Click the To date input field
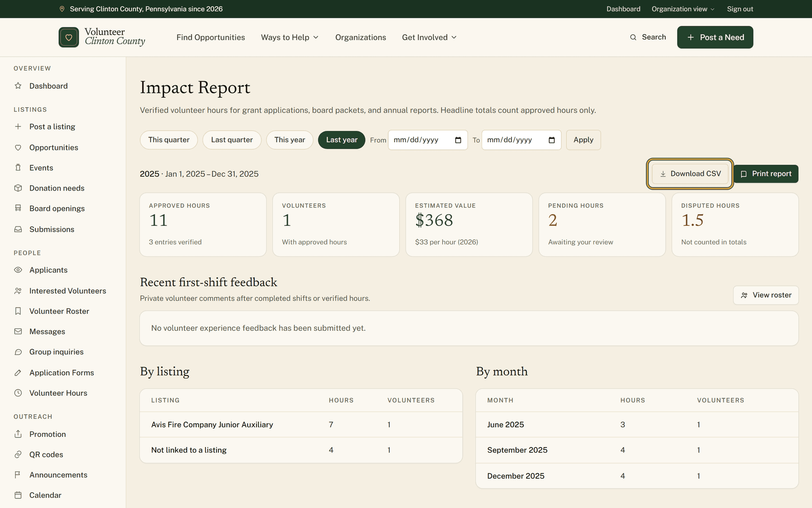This screenshot has height=508, width=812. click(521, 140)
